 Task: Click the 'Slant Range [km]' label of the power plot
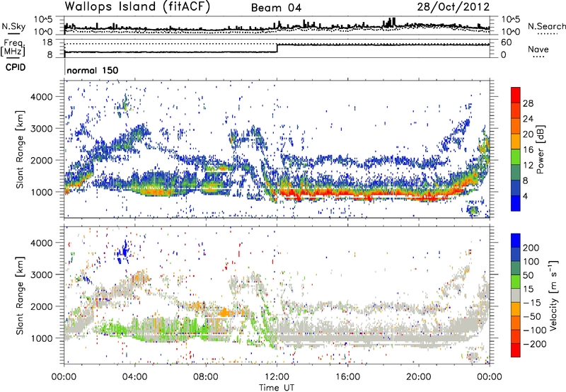pos(21,149)
